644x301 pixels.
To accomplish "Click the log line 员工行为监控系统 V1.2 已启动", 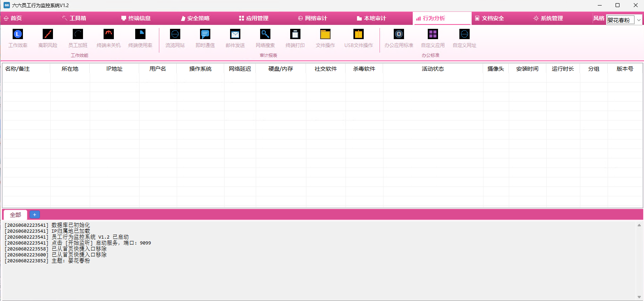I will (x=67, y=237).
